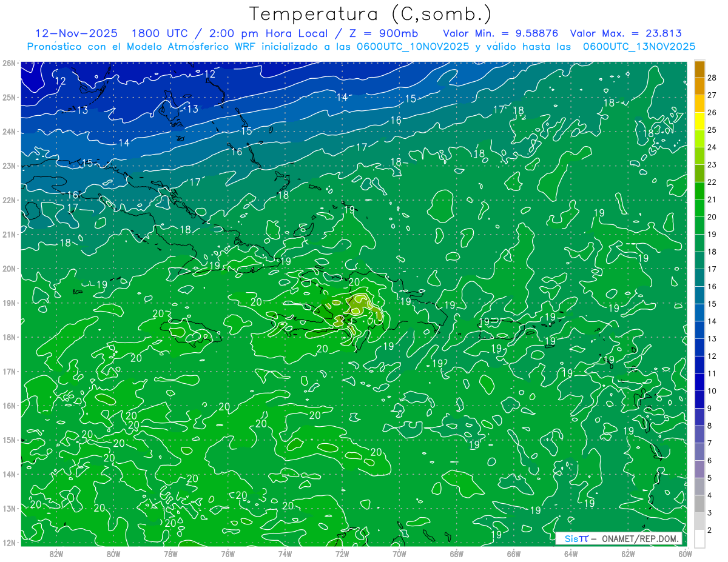Click longitude axis label "70W"

pos(399,554)
